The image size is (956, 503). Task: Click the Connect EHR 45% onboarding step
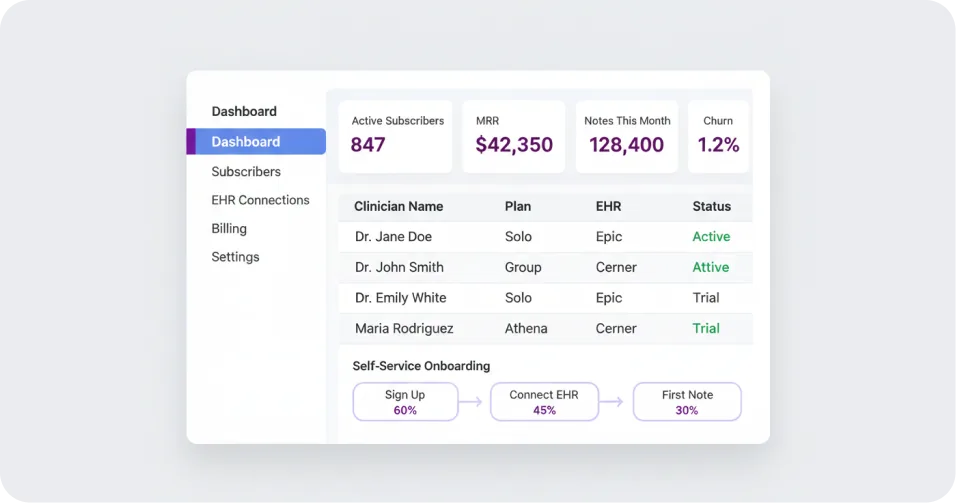pos(544,402)
